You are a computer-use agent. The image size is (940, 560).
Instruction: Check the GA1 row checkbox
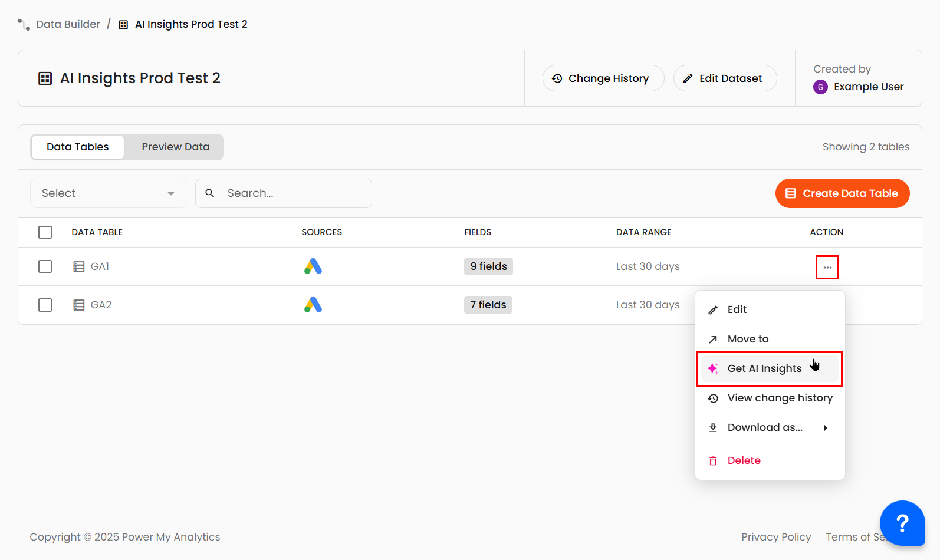(45, 266)
